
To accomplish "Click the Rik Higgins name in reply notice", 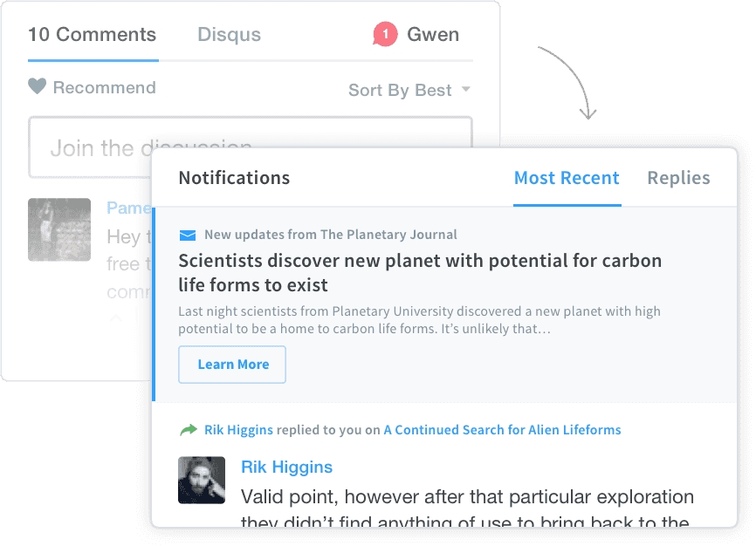I will click(x=238, y=430).
